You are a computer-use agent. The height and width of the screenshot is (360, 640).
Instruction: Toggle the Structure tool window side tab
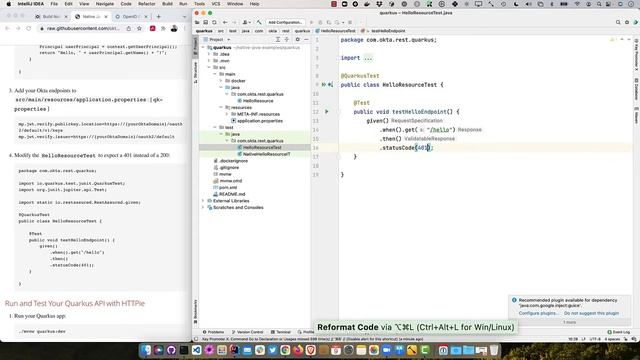coord(196,73)
